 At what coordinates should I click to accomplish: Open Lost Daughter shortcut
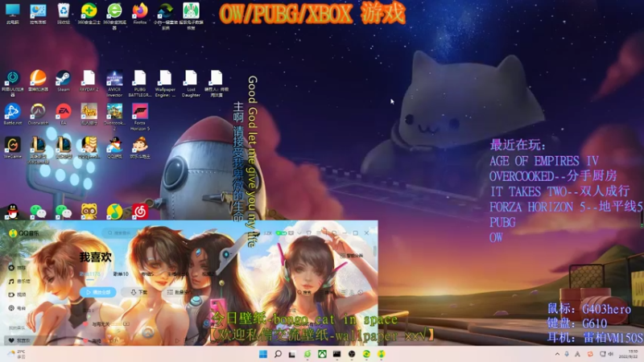[191, 83]
